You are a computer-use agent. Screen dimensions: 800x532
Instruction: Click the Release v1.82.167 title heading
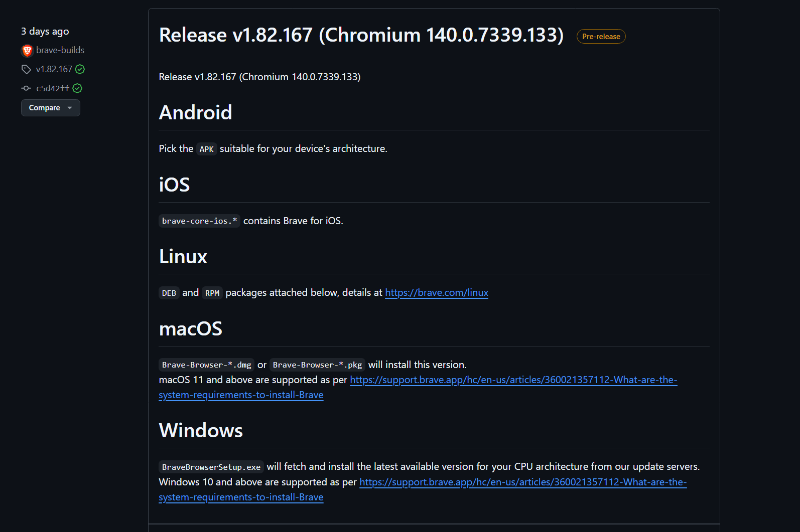tap(361, 35)
